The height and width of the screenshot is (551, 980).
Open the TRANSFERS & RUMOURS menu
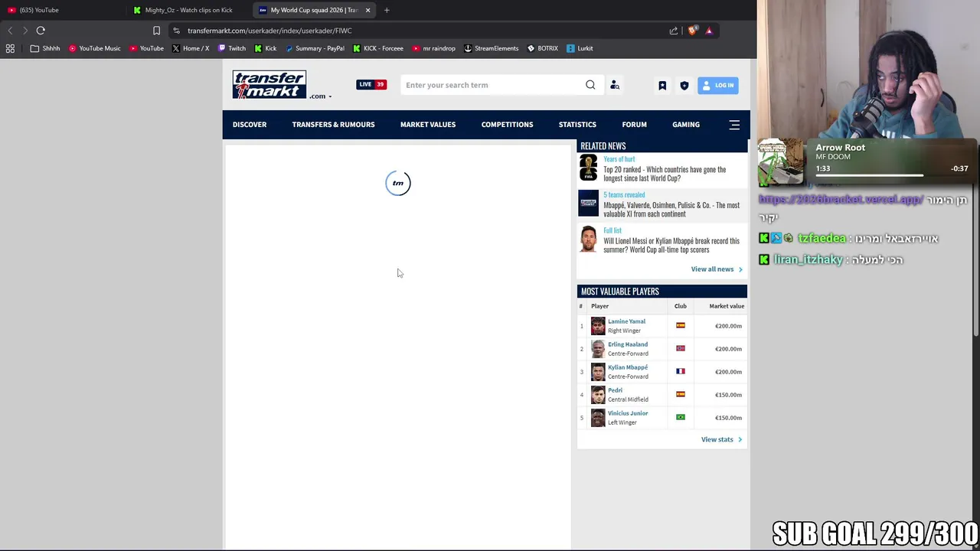tap(333, 125)
